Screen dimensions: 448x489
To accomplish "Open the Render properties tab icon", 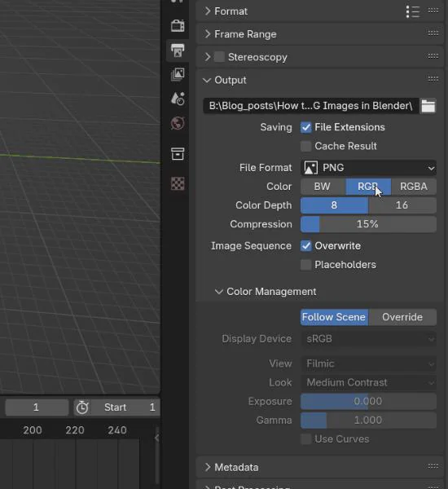I will tap(178, 26).
